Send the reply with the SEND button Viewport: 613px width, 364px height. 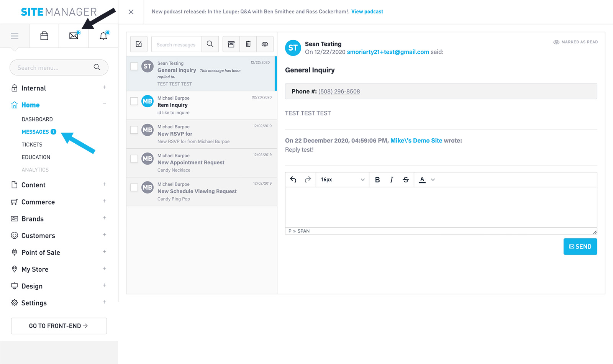pyautogui.click(x=580, y=246)
